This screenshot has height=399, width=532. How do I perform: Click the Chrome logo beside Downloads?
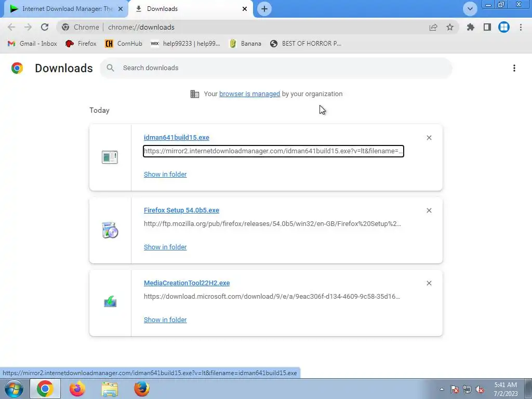tap(17, 68)
